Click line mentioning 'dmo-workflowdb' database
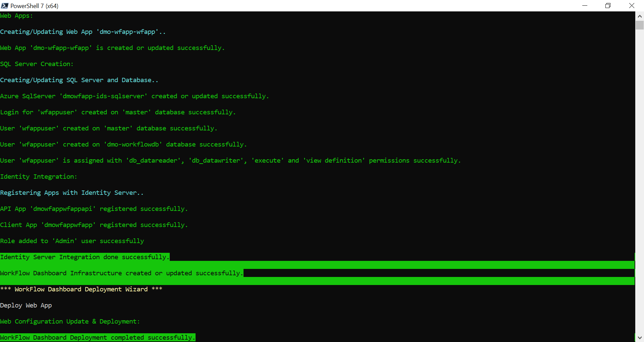 (123, 145)
